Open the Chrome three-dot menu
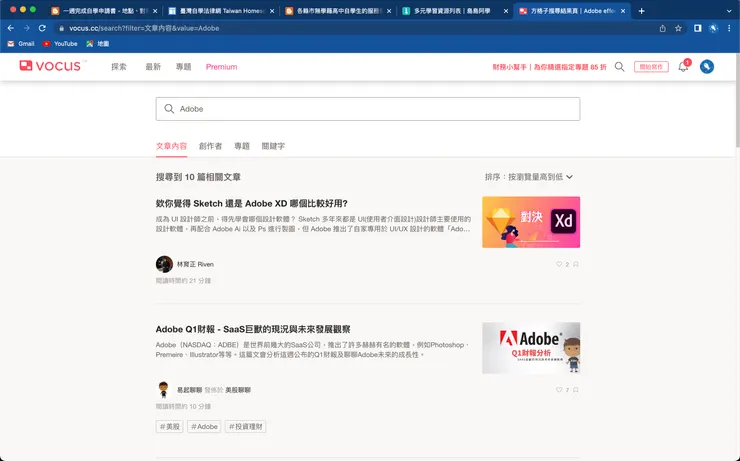Image resolution: width=740 pixels, height=461 pixels. click(729, 28)
